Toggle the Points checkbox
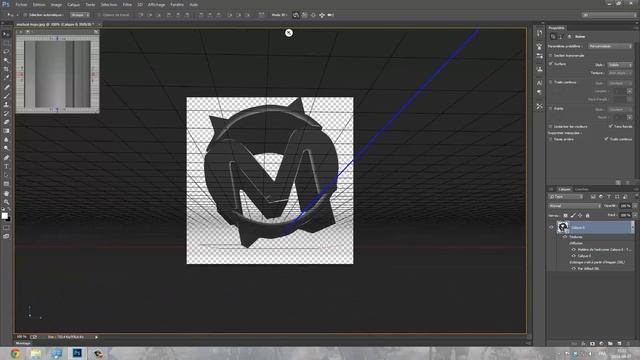640x360 pixels. 551,109
